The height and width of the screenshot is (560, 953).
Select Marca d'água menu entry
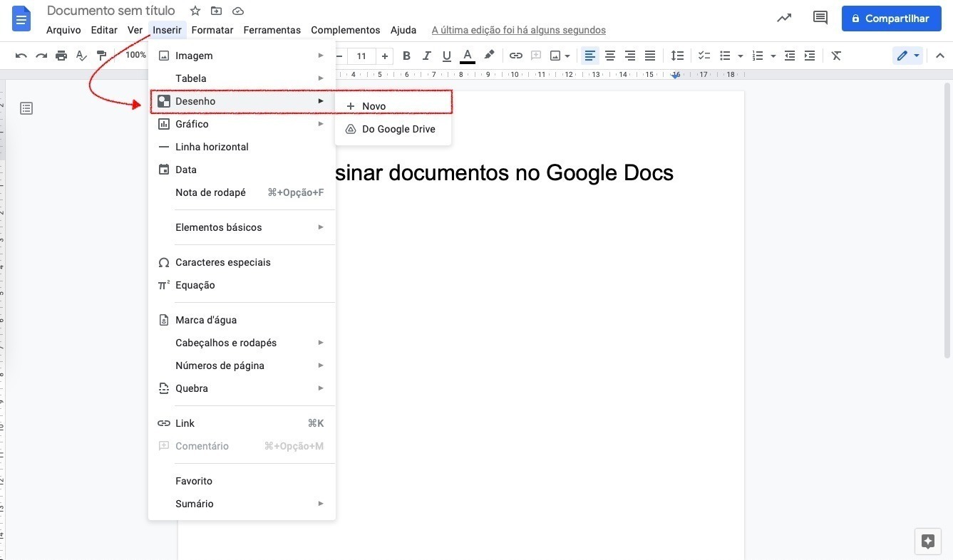coord(242,320)
